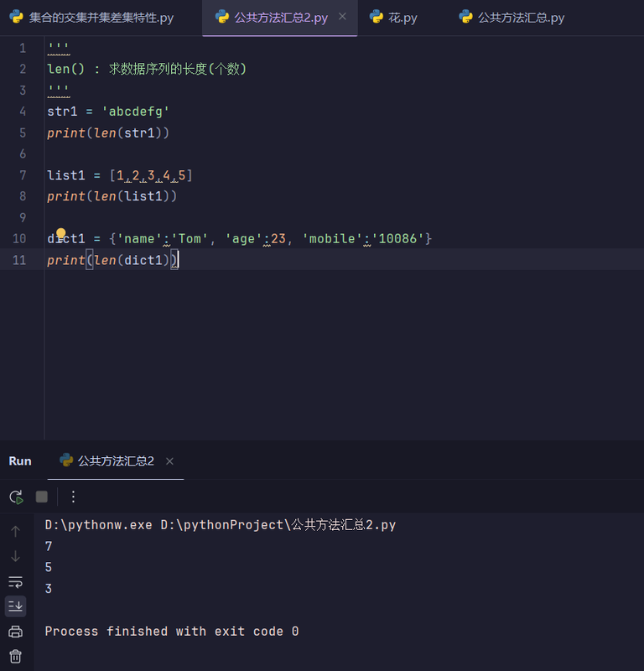Open the 花.py tab
Screen dimensions: 644x671
(402, 18)
